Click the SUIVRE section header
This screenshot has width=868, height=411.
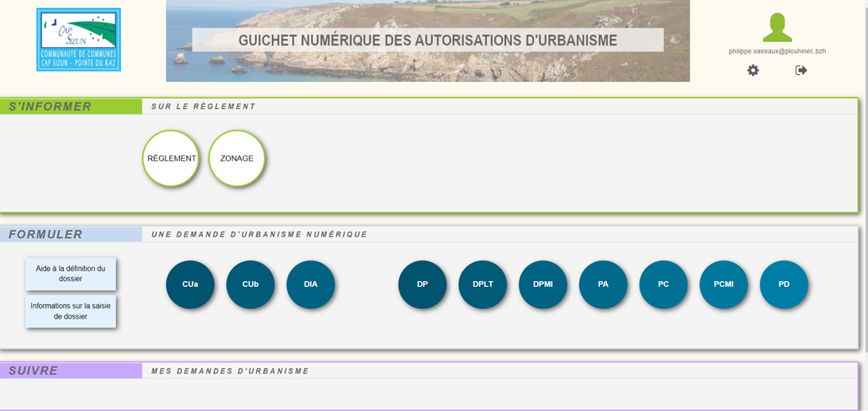(x=71, y=370)
